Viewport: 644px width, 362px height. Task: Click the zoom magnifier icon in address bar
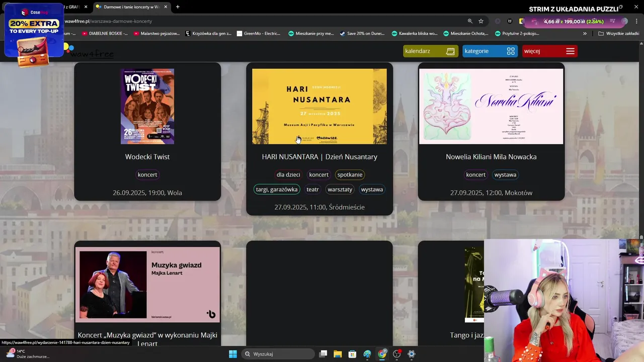pos(470,21)
